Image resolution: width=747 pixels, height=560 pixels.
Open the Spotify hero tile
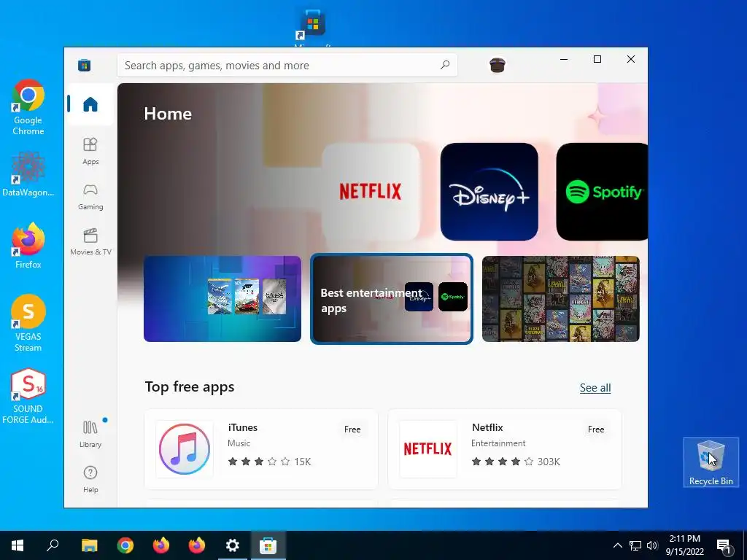[x=602, y=192]
